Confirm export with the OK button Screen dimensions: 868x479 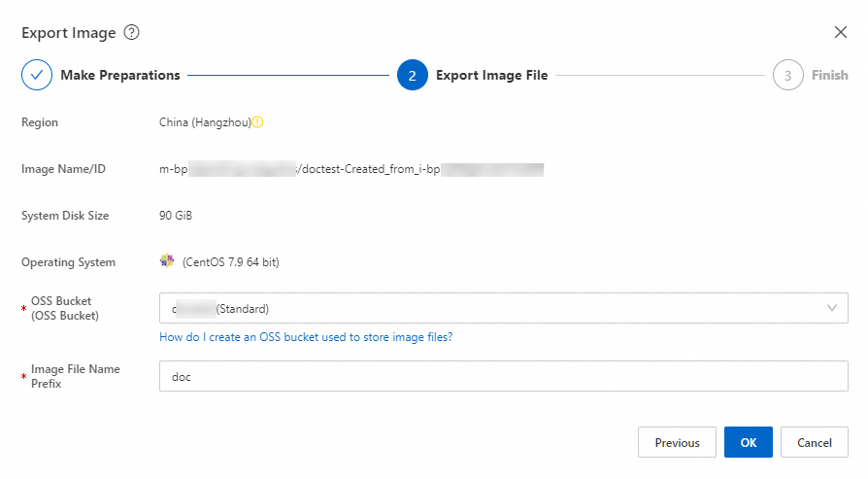[749, 442]
